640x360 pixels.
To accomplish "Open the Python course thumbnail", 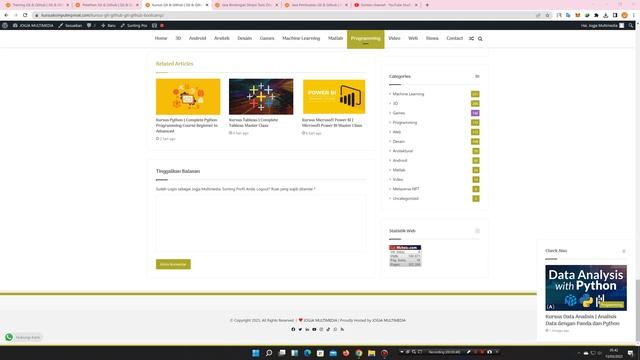I will coord(188,97).
